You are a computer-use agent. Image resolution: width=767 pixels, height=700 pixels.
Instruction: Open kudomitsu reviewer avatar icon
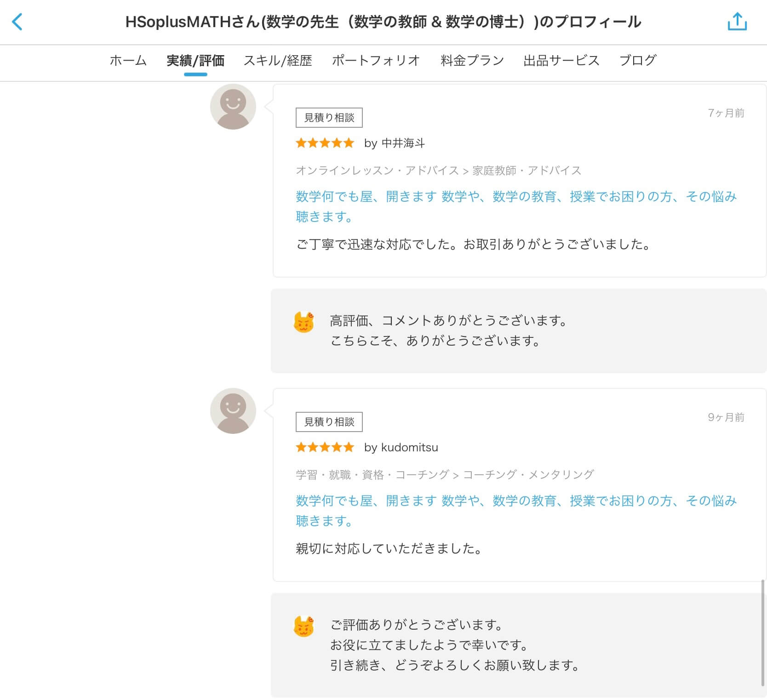233,411
